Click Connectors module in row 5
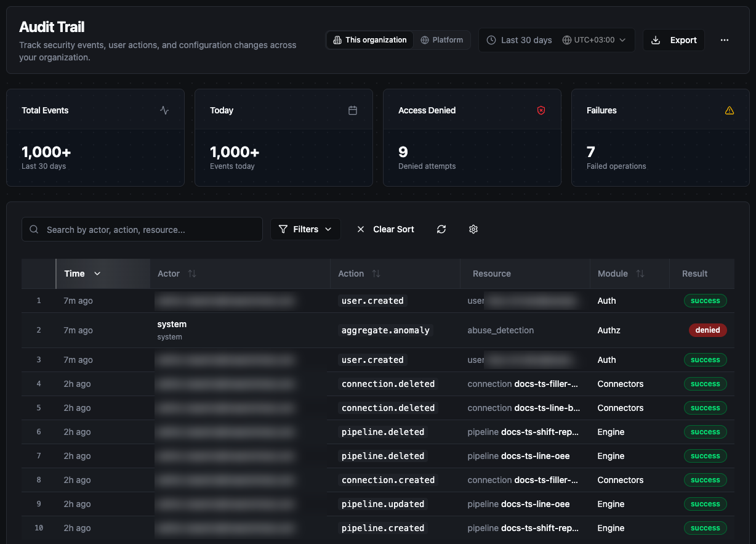Screen dimensions: 756x544 [621, 408]
